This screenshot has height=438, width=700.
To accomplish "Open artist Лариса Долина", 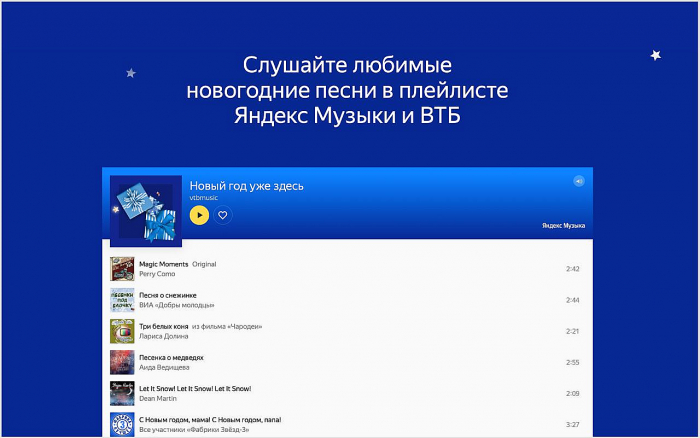I will pos(163,336).
